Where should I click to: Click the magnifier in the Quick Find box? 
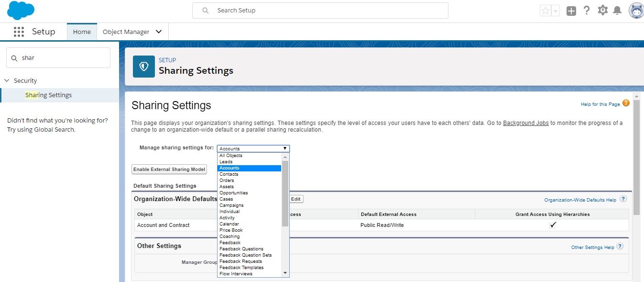14,57
